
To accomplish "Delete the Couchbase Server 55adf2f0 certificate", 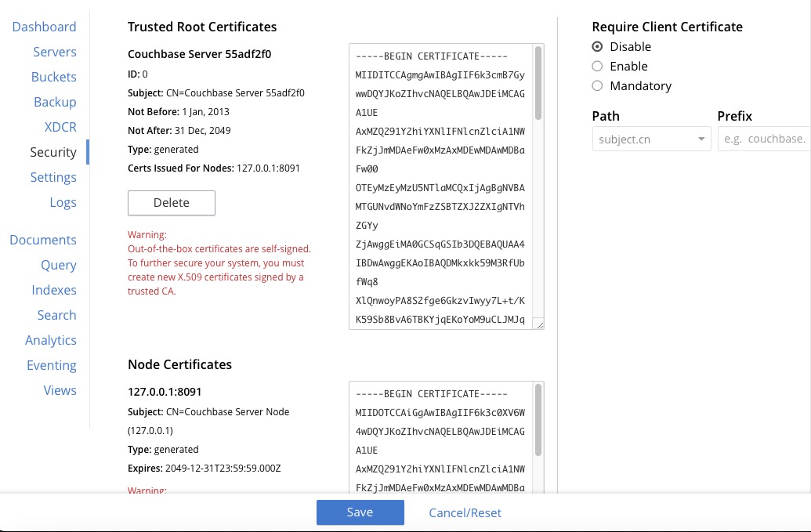I will point(171,202).
